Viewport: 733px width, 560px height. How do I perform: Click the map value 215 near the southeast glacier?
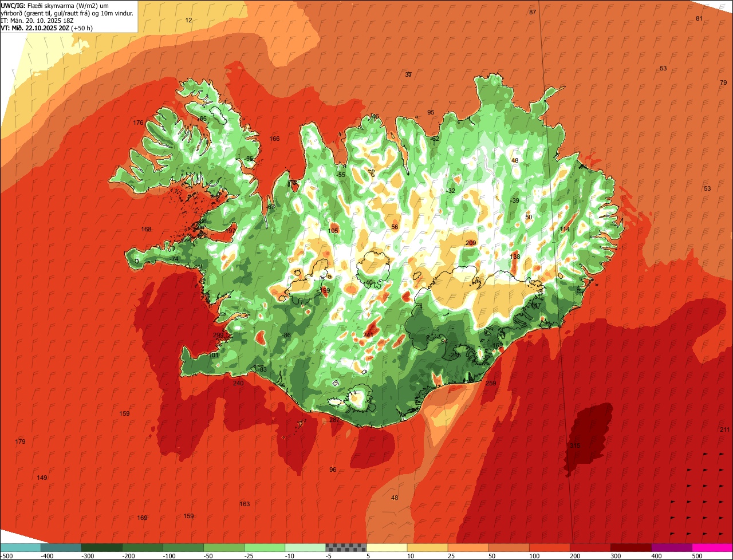[x=456, y=355]
